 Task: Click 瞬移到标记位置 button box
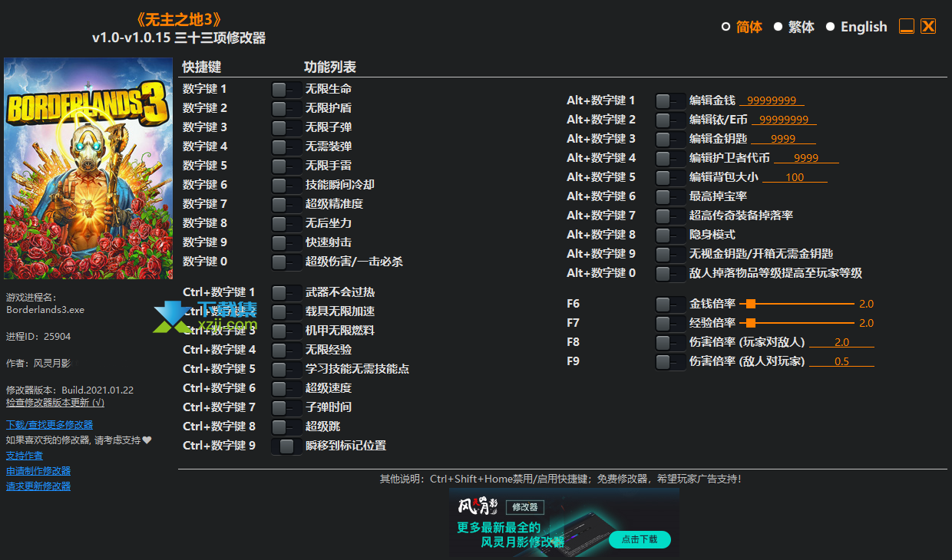click(286, 446)
